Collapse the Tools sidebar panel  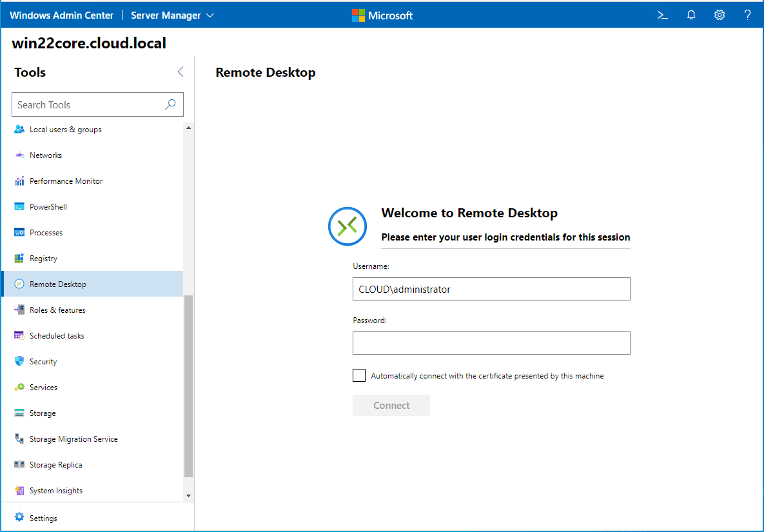click(x=180, y=72)
